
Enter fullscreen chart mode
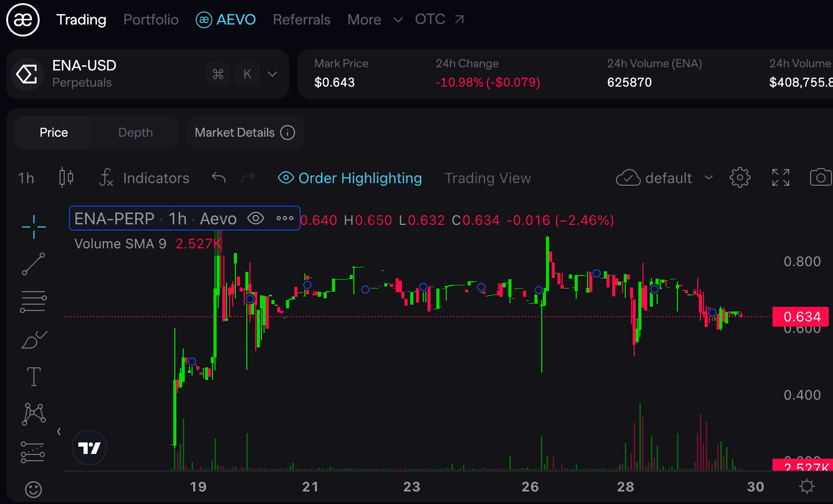pos(780,178)
